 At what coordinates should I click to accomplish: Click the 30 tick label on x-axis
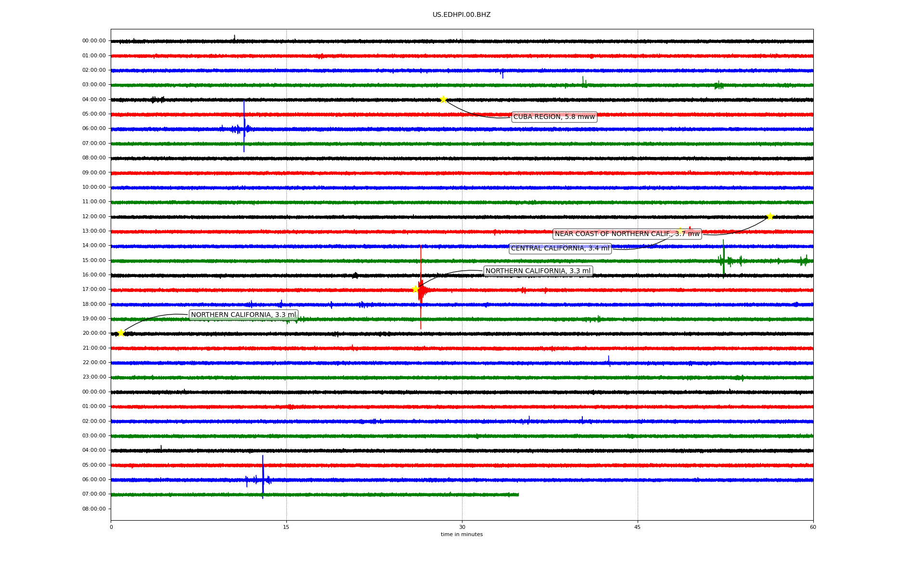click(x=462, y=527)
